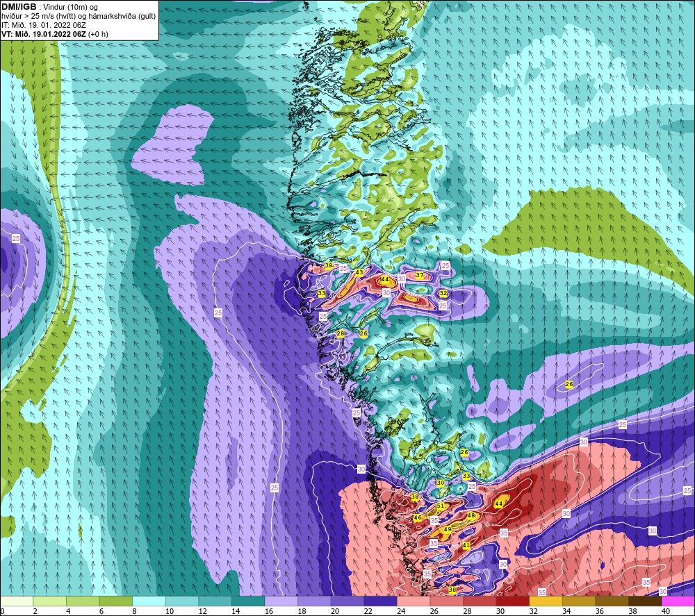Select the 12–14 m/s teal legend swatch
Screen dimensions: 695x616
click(x=215, y=601)
